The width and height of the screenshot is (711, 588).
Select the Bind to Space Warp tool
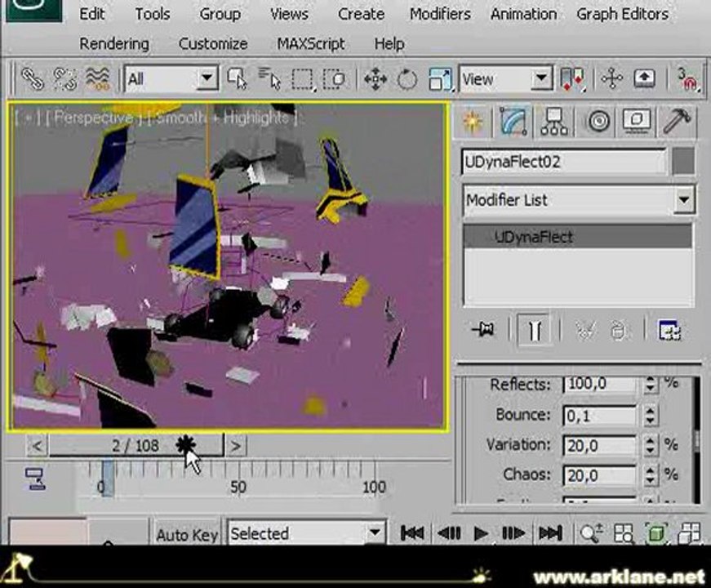[x=98, y=79]
